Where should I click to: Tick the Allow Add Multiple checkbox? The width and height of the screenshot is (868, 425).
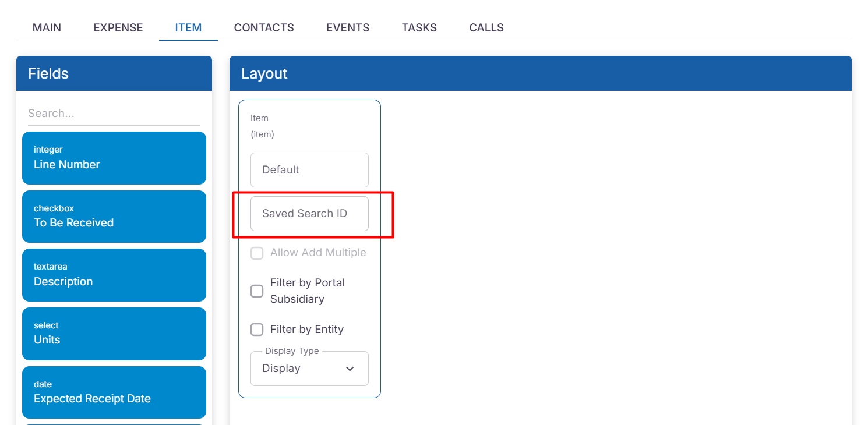click(x=257, y=253)
